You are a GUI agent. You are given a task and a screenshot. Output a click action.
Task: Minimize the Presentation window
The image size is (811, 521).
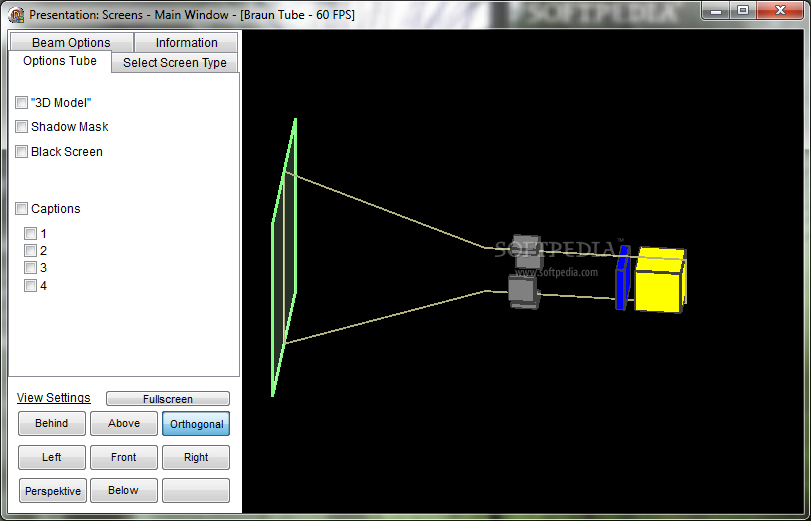(717, 10)
